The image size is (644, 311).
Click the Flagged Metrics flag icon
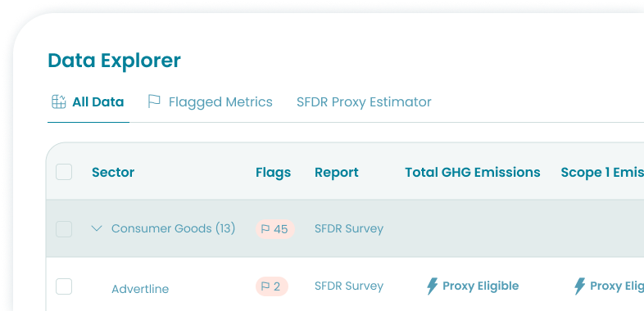(x=154, y=101)
